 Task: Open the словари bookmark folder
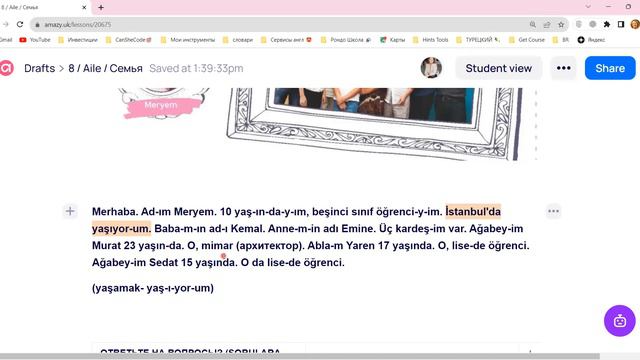point(238,40)
